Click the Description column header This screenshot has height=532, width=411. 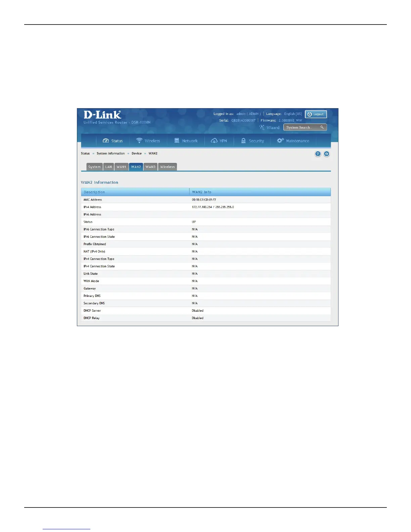pos(135,192)
